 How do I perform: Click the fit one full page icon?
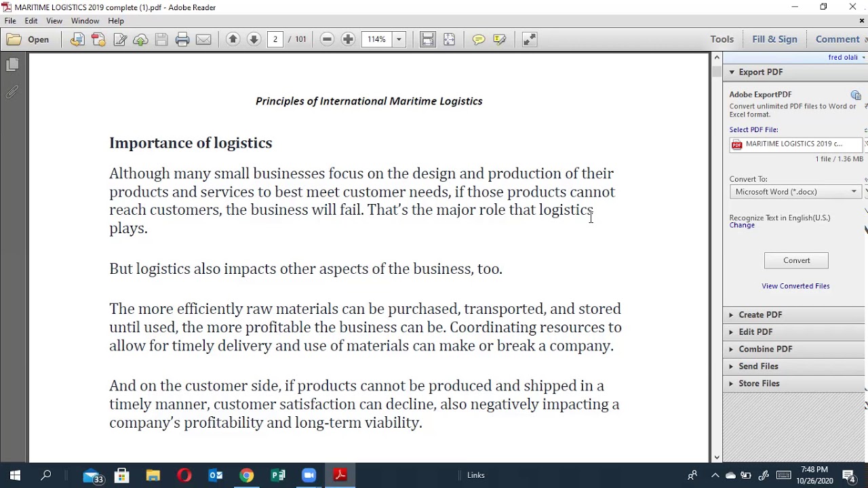tap(449, 39)
